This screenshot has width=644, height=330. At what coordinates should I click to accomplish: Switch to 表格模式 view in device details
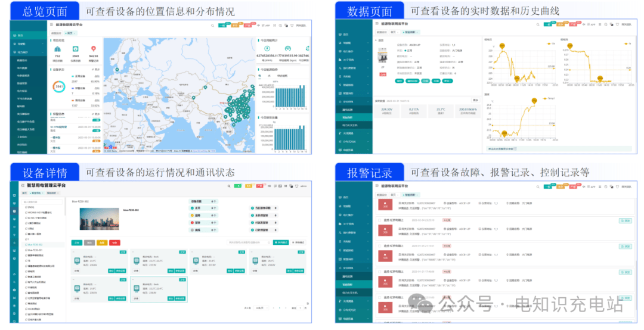pyautogui.click(x=299, y=242)
